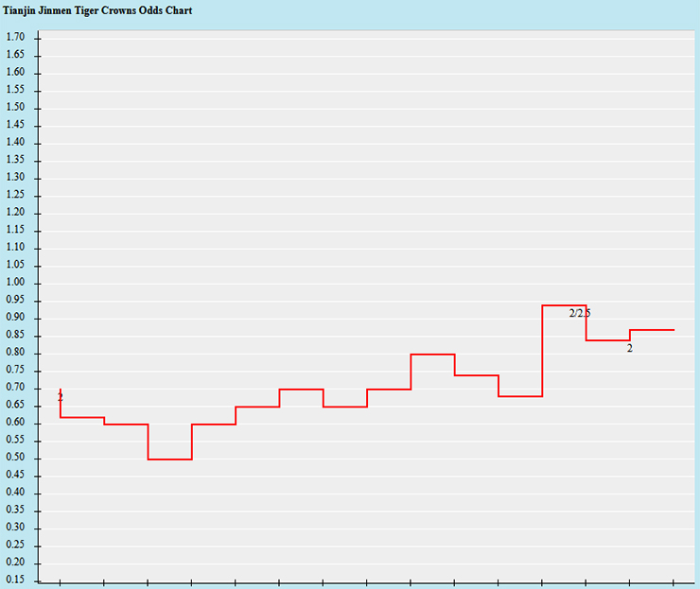
Task: Click the lowest red step at 0.50
Action: click(170, 459)
